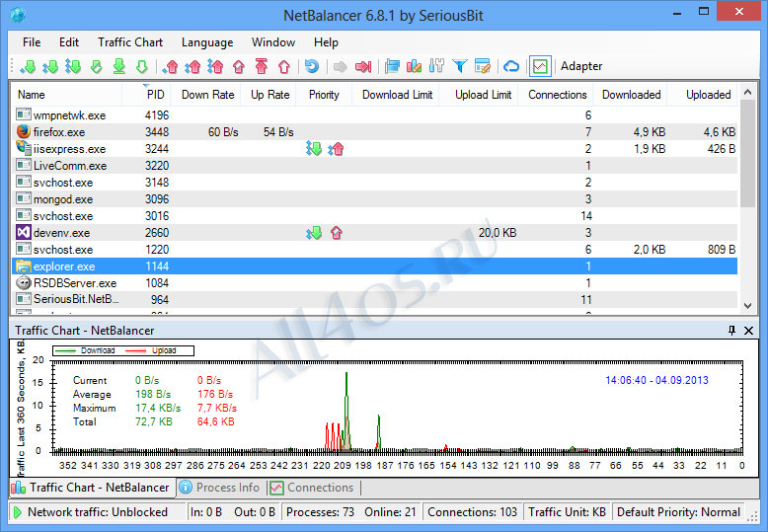The height and width of the screenshot is (532, 768).
Task: Open the File menu
Action: (32, 42)
